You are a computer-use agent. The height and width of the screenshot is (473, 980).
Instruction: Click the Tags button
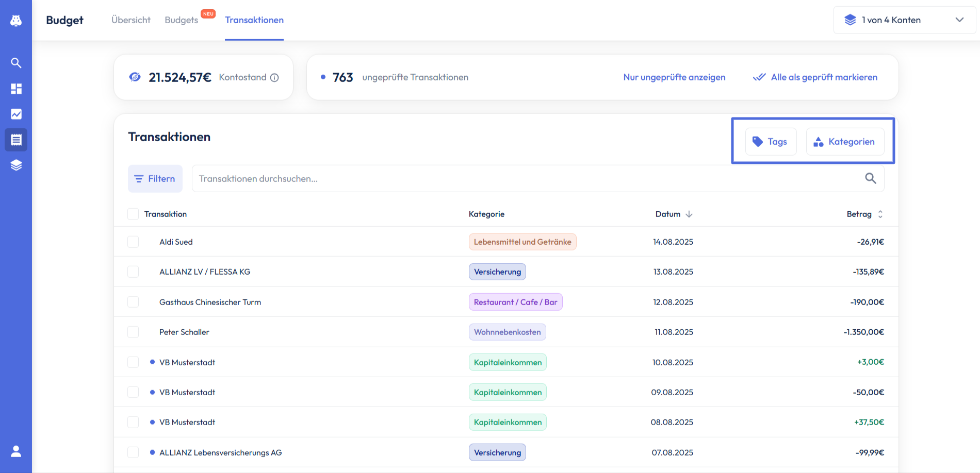coord(771,142)
